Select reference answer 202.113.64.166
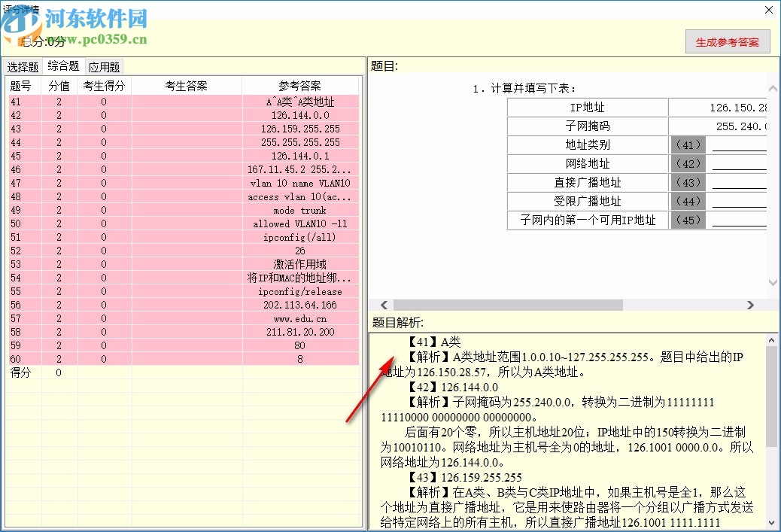 coord(300,304)
